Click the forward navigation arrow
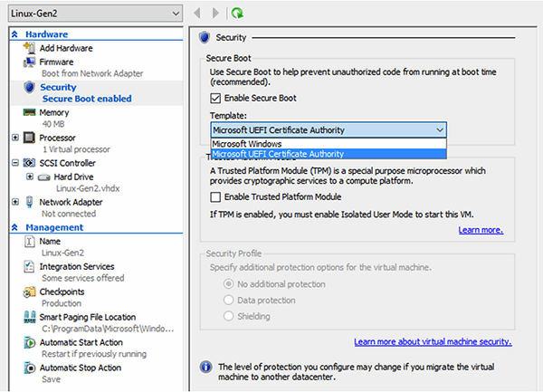 pos(215,13)
